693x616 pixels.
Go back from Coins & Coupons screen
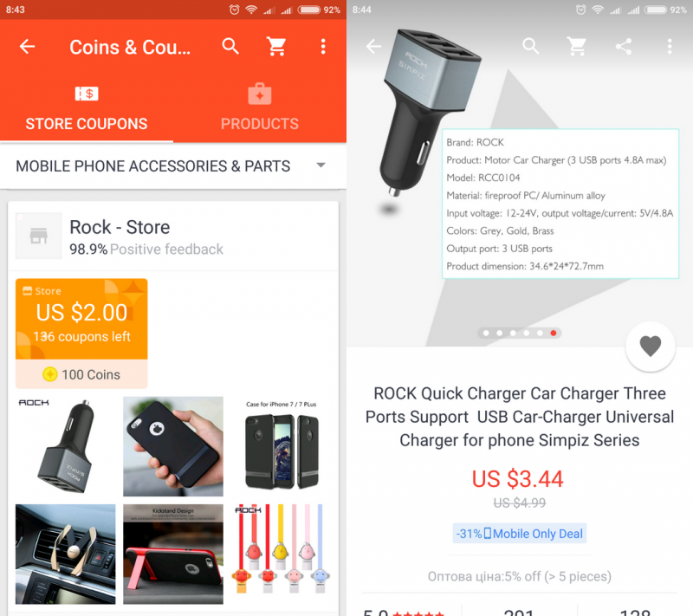tap(27, 47)
